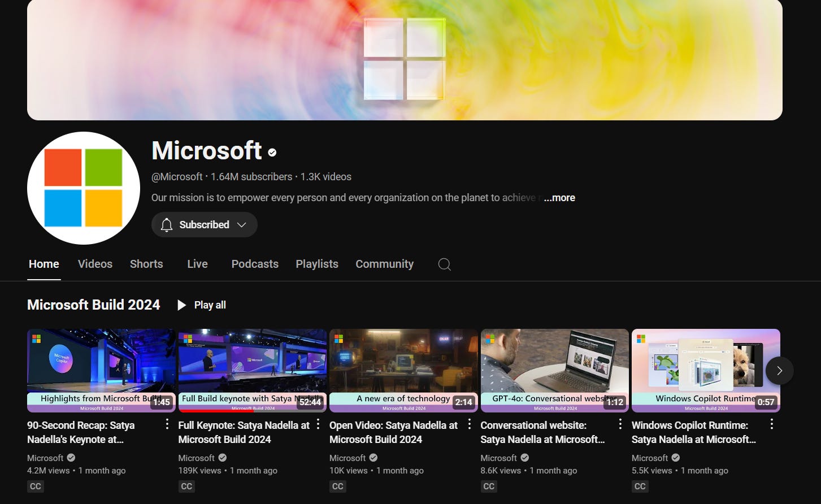Open Full Keynote: Satya Nadella video title
This screenshot has width=821, height=504.
244,432
